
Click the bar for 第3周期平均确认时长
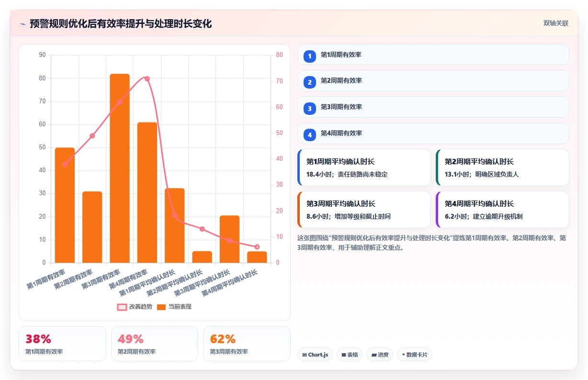pos(229,239)
